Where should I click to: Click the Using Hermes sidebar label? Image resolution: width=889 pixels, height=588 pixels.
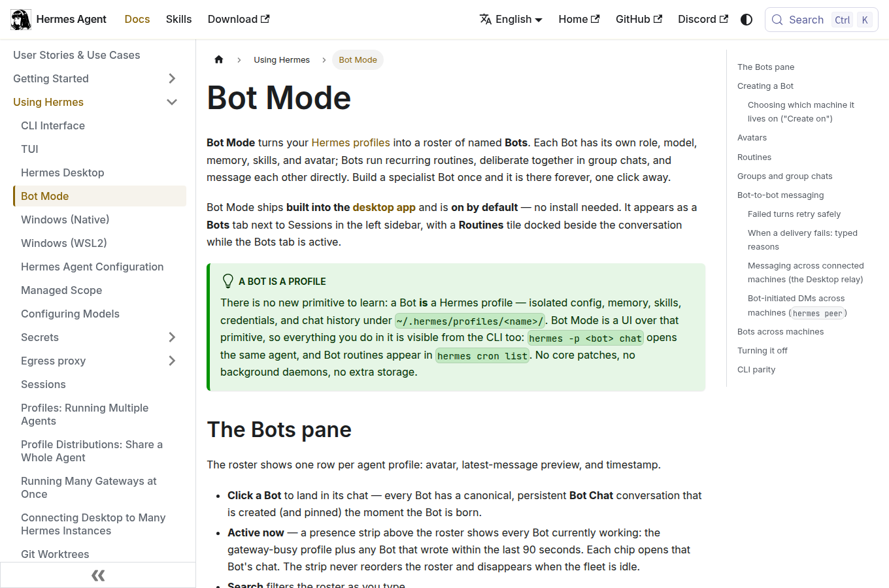48,102
